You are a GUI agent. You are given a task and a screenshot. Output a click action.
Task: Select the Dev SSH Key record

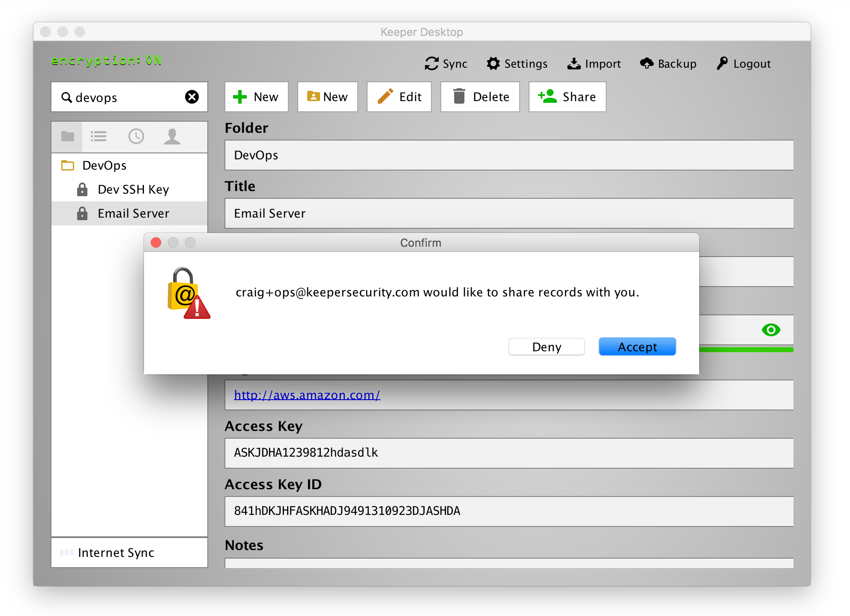133,189
